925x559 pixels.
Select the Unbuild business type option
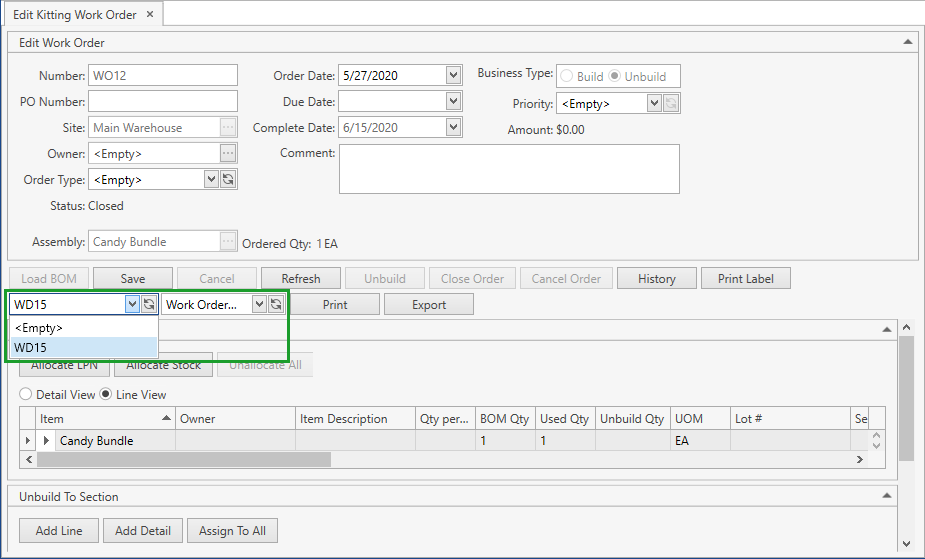coord(616,77)
